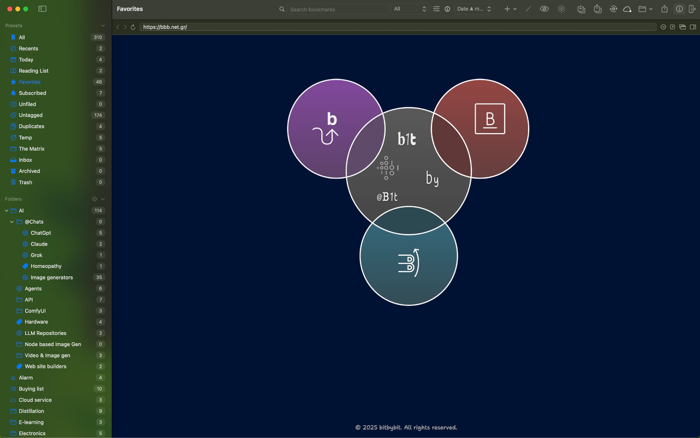The image size is (700, 438).
Task: Click the URL address field
Action: tap(397, 27)
